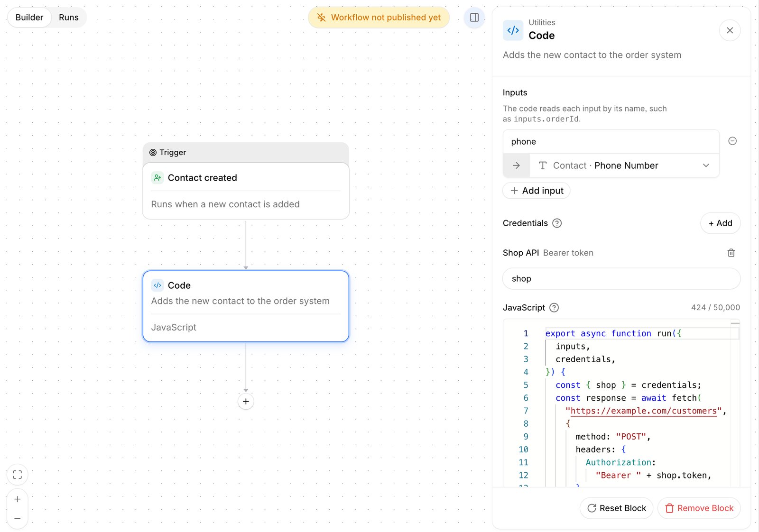Zoom out on the canvas

tap(18, 519)
